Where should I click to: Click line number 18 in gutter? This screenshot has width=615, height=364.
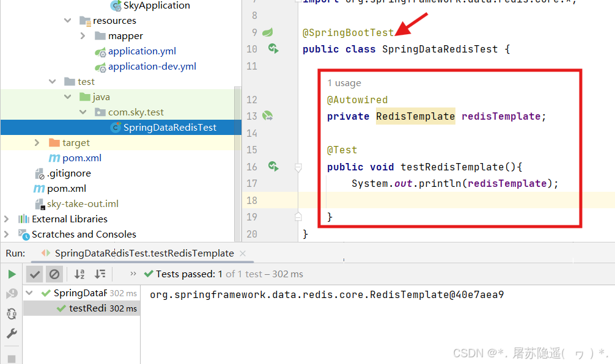tap(252, 200)
